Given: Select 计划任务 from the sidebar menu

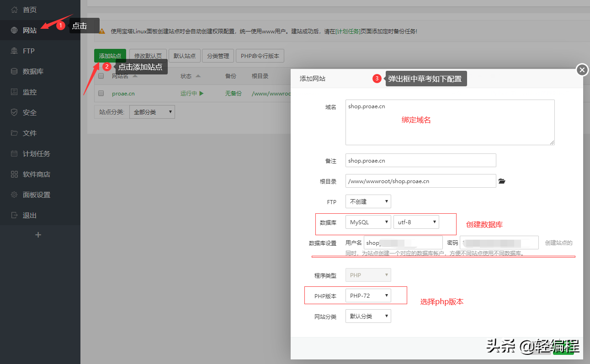Looking at the screenshot, I should pos(34,153).
